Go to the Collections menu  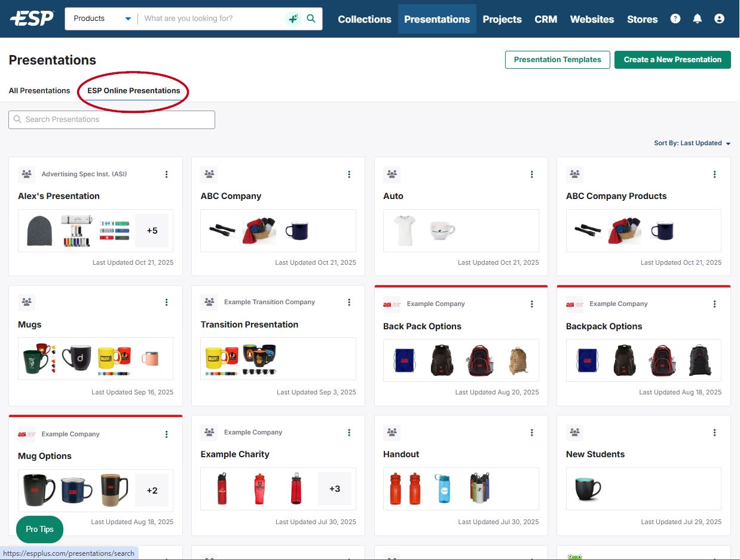click(364, 19)
